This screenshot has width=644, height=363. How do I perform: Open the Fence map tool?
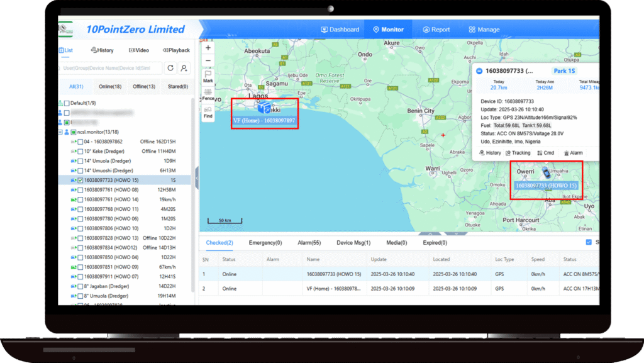coord(208,94)
